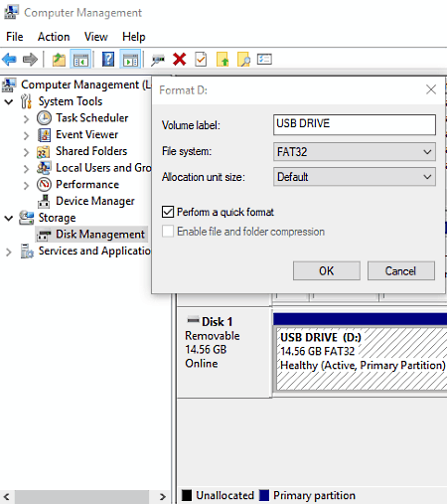
Task: Click the Up one level folder icon
Action: click(x=59, y=60)
